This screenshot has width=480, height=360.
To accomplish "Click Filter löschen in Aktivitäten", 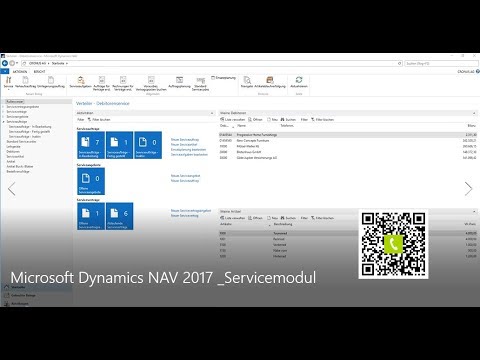I will coord(99,119).
